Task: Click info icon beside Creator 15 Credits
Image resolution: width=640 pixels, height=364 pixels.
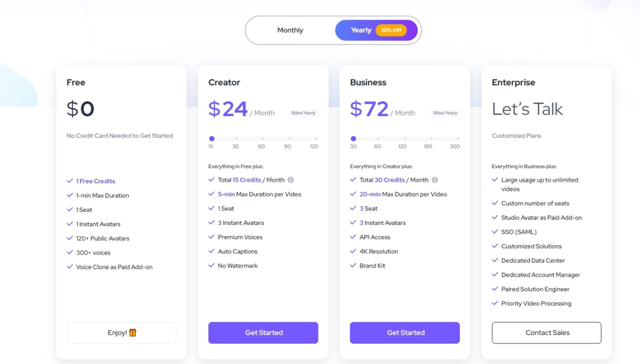Action: (290, 180)
